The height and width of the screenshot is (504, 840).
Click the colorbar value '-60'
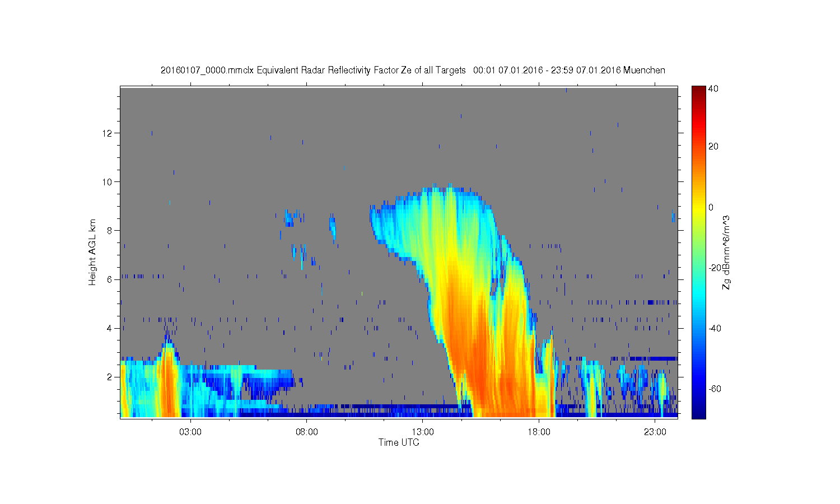coord(715,389)
